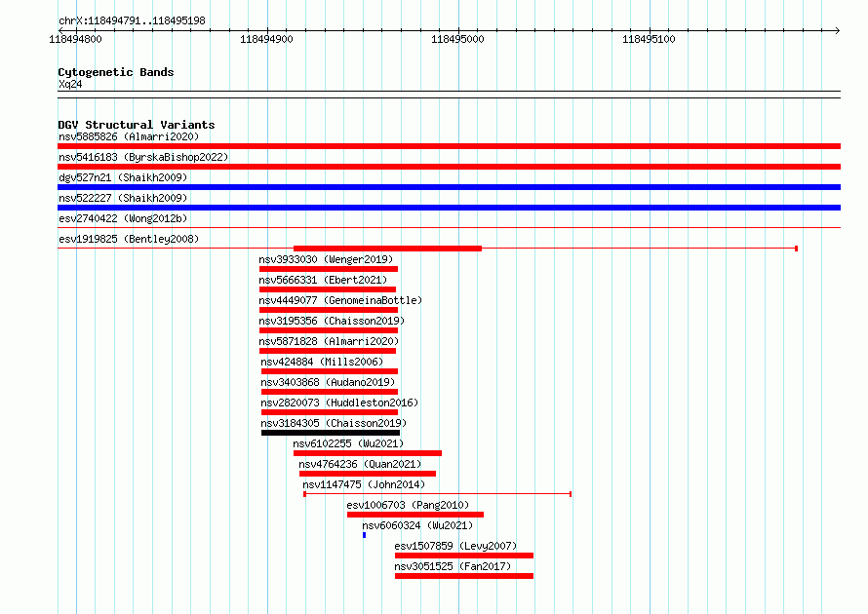The image size is (868, 614).
Task: Select the nsv4449077 (GenomeinaBottle) label
Action: coord(340,300)
